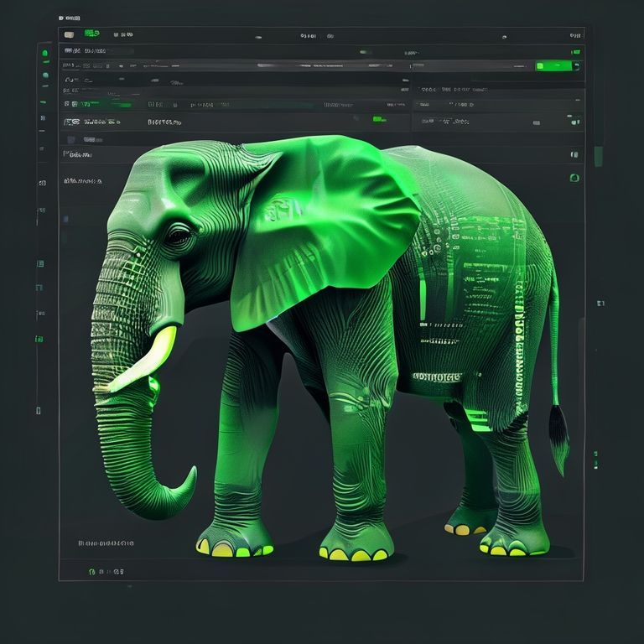Click the green ring icon on the right panel edge
Screen dimensions: 644x644
click(x=574, y=178)
